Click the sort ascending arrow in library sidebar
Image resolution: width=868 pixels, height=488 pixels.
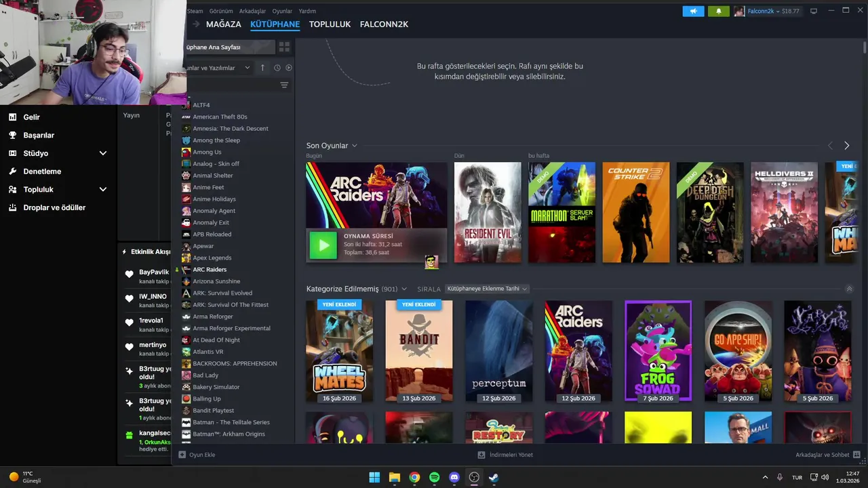pos(262,68)
